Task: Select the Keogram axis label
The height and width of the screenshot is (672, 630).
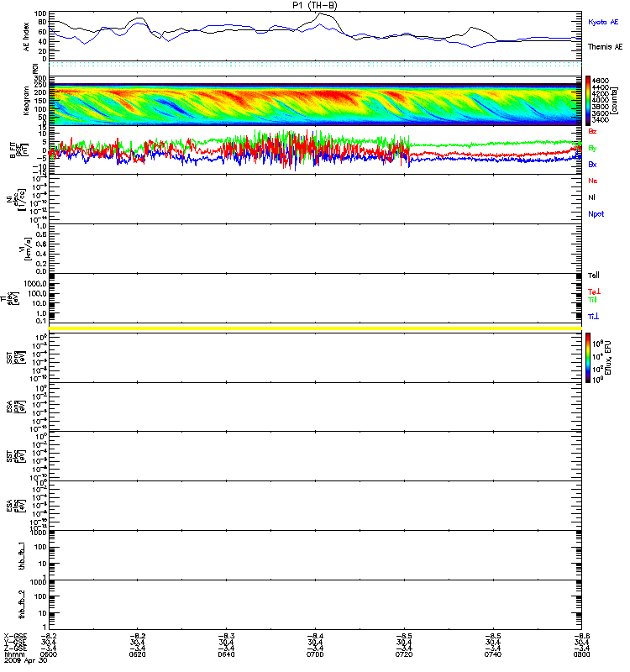Action: tap(26, 101)
